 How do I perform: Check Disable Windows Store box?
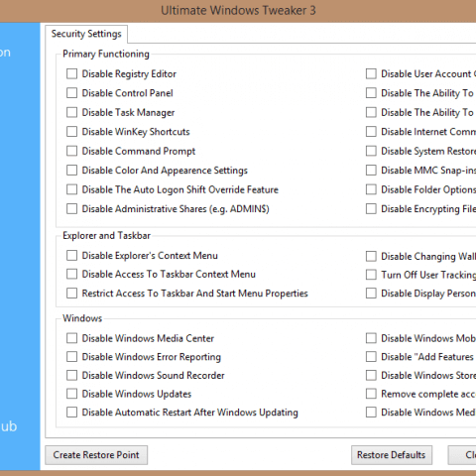point(371,375)
